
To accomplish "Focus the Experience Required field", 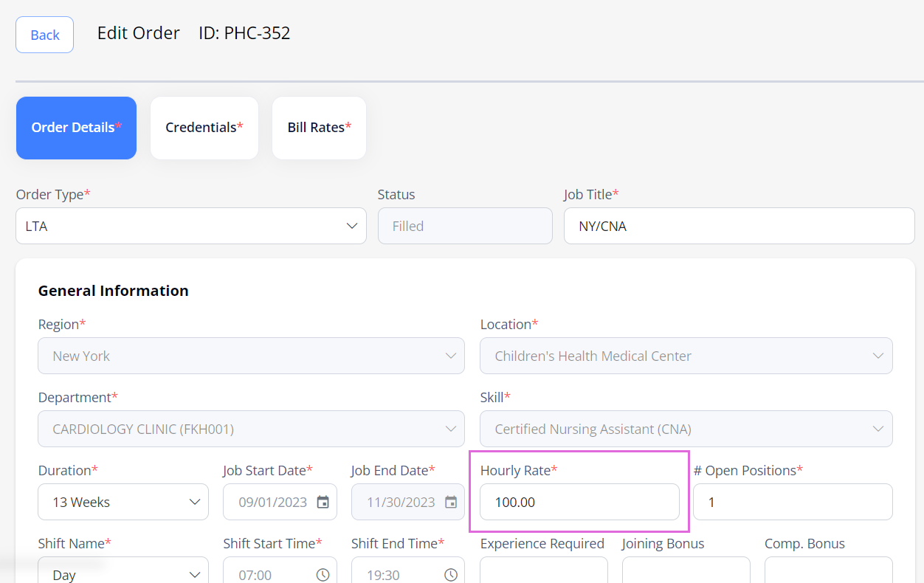I will (x=544, y=570).
